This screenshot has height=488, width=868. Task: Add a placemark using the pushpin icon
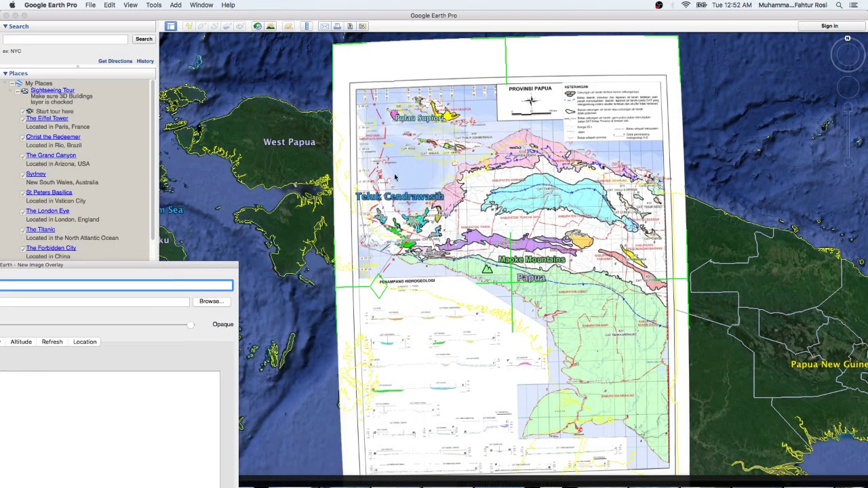coord(189,26)
